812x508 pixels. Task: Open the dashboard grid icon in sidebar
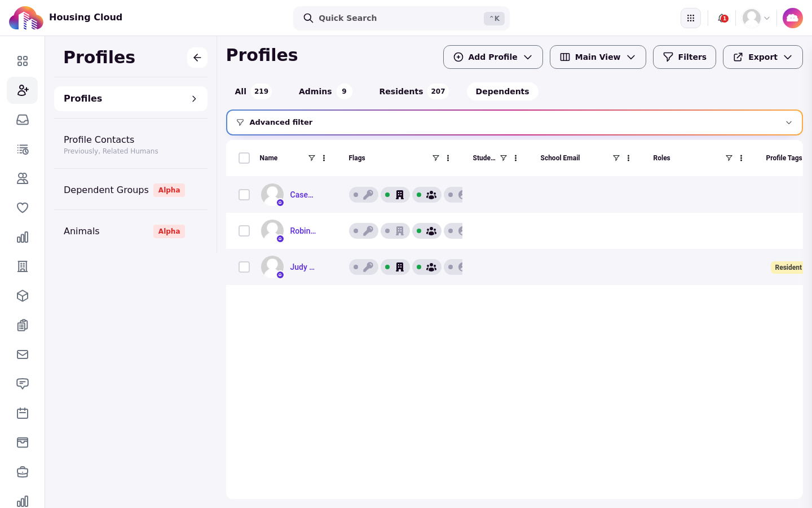(x=23, y=61)
